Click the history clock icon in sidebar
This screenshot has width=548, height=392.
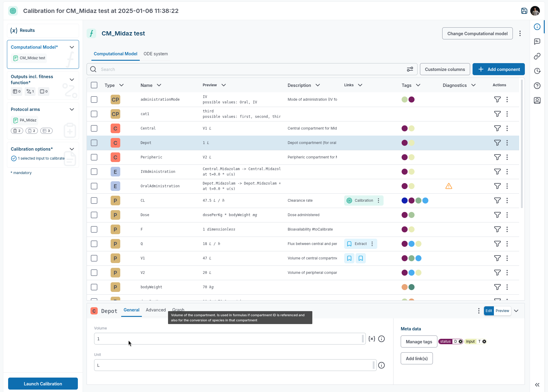click(x=537, y=71)
